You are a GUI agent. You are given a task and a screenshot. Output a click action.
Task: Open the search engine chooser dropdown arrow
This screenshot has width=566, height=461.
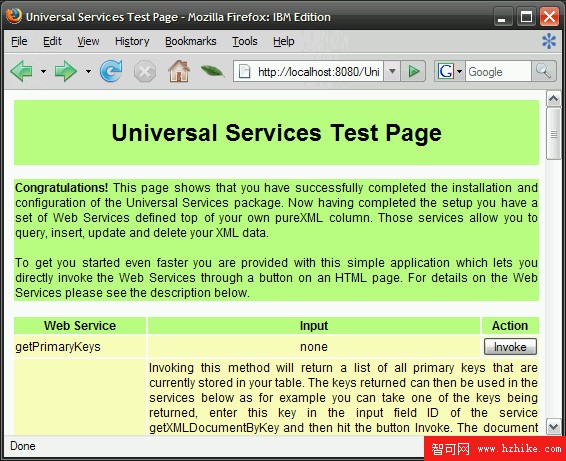point(459,71)
